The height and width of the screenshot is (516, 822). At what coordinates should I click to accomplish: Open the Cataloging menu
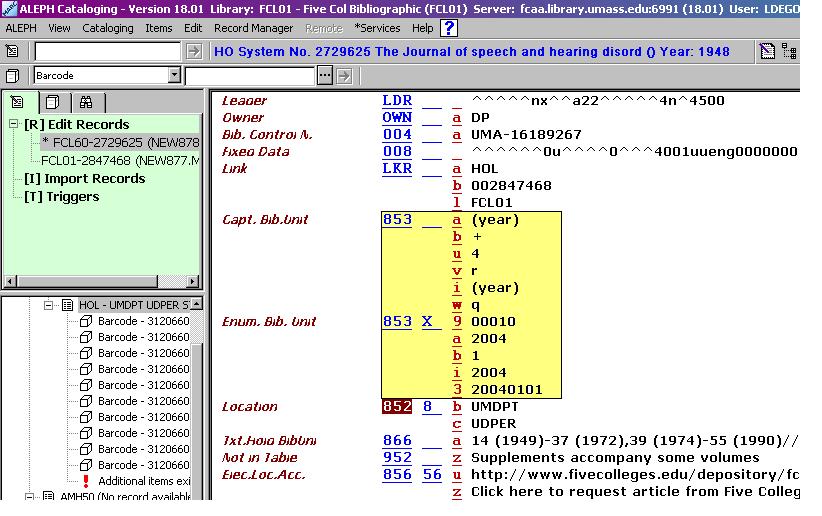[107, 28]
